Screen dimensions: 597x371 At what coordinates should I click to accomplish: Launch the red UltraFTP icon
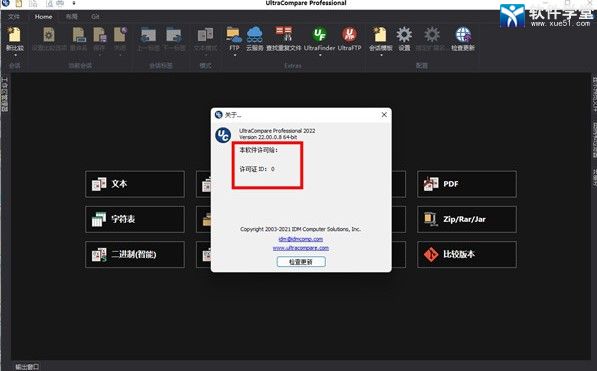[x=349, y=35]
